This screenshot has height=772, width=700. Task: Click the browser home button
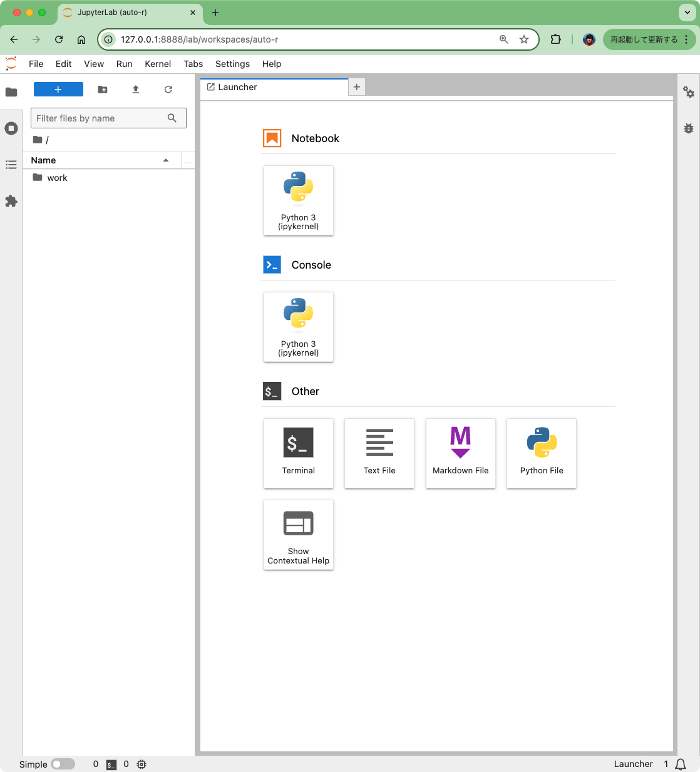tap(81, 39)
